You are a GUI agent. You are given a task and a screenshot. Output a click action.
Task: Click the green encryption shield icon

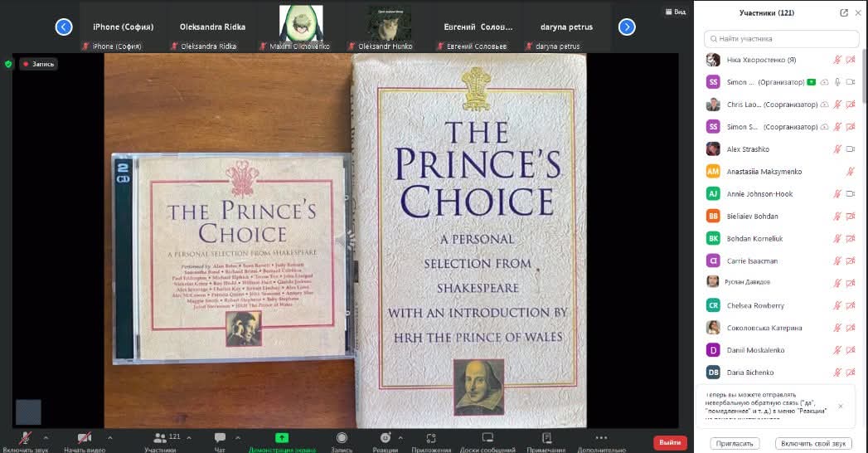coord(8,63)
